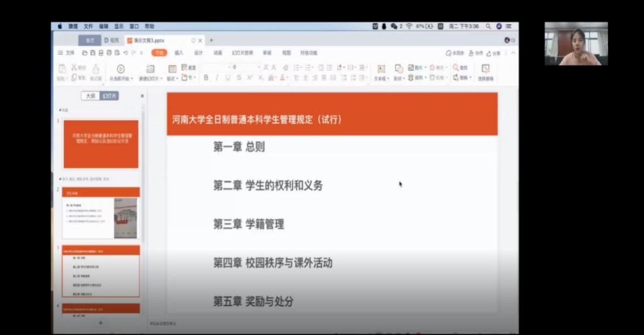Select the first slide thumbnail
The width and height of the screenshot is (644, 335).
point(101,144)
